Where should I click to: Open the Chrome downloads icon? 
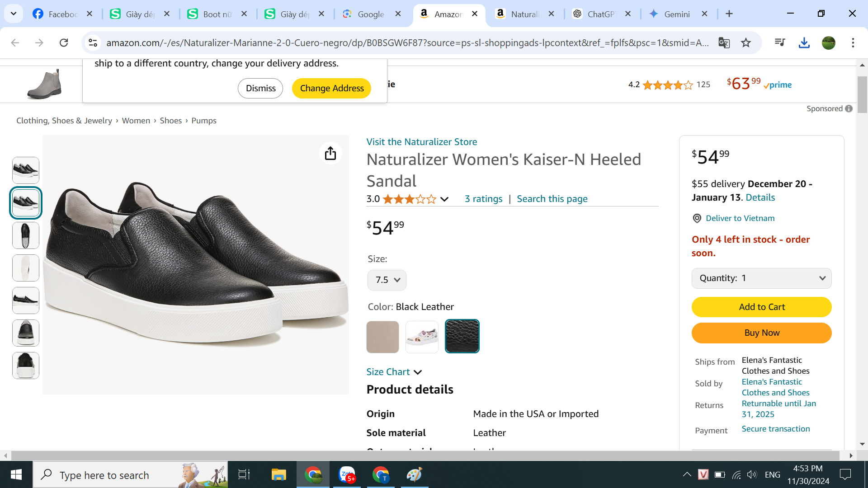coord(804,43)
